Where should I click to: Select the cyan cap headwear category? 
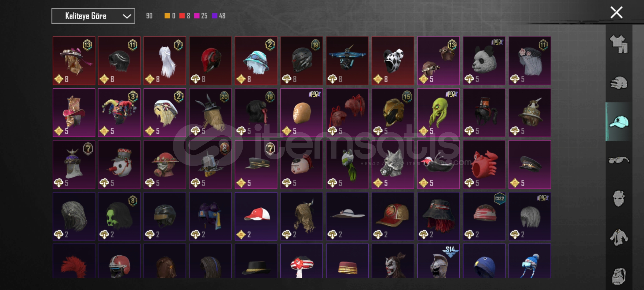coord(619,122)
